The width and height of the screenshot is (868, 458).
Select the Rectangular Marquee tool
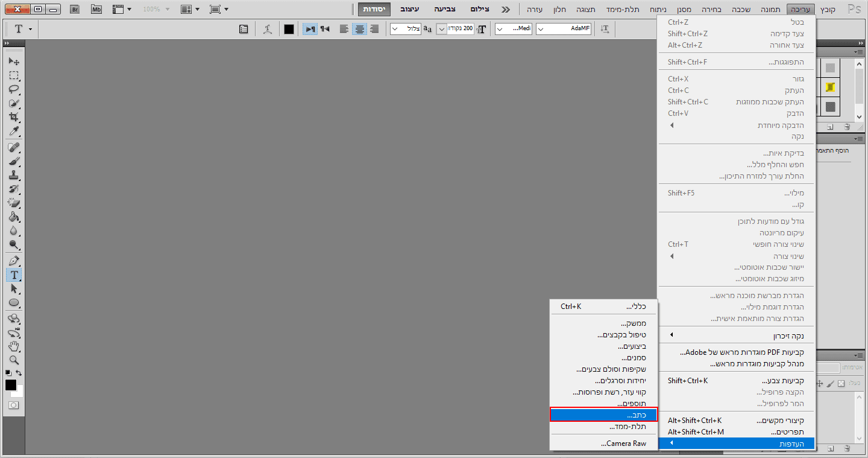[14, 75]
